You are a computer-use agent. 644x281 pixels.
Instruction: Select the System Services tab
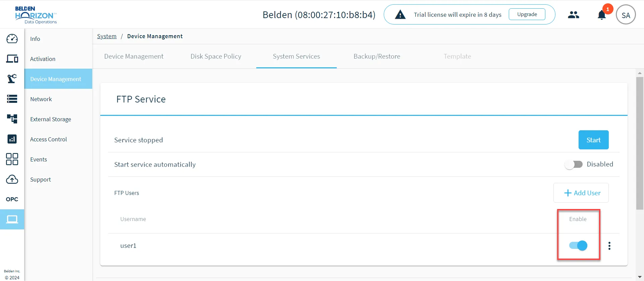[297, 56]
